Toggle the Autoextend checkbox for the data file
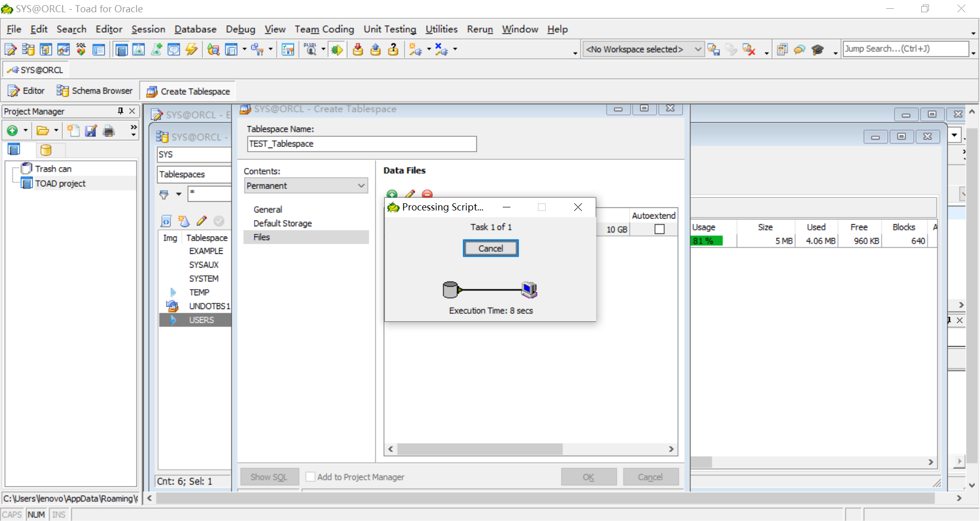This screenshot has width=980, height=521. coord(659,229)
